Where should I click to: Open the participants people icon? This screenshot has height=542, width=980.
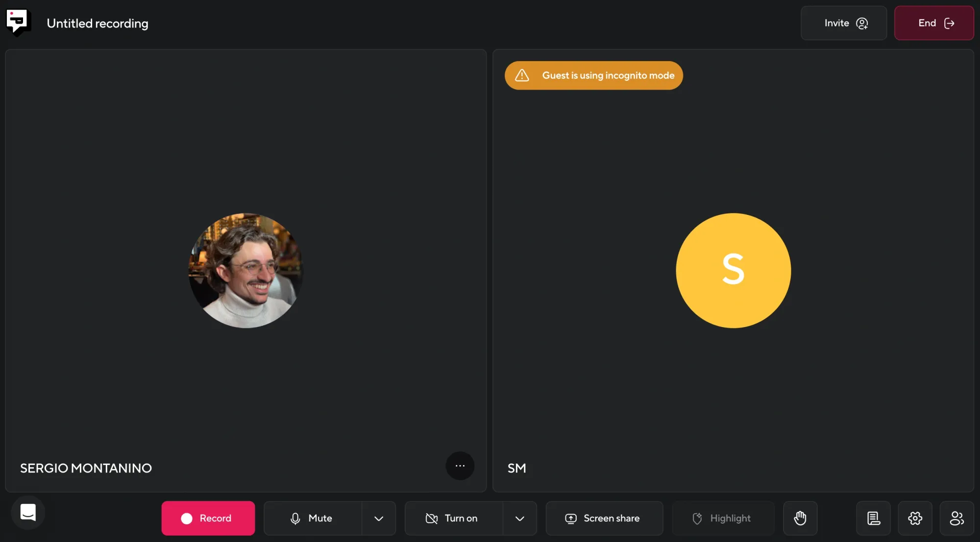click(956, 518)
